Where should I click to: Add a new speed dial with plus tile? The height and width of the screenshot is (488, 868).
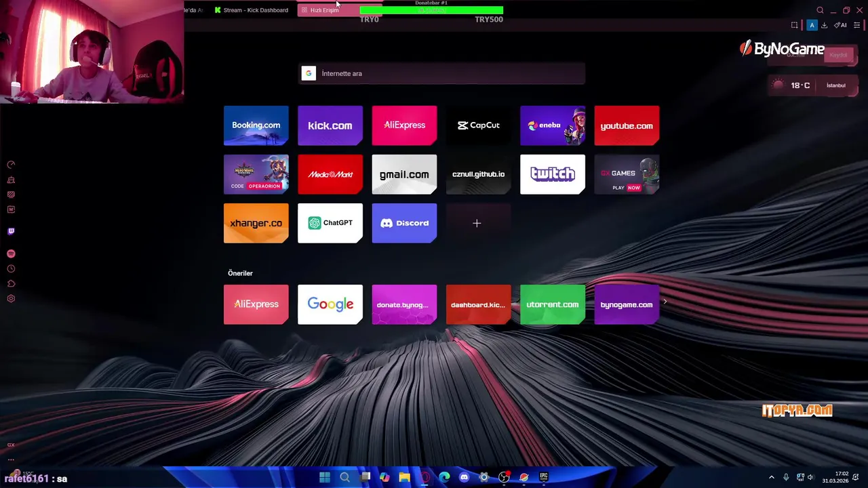[x=478, y=223]
